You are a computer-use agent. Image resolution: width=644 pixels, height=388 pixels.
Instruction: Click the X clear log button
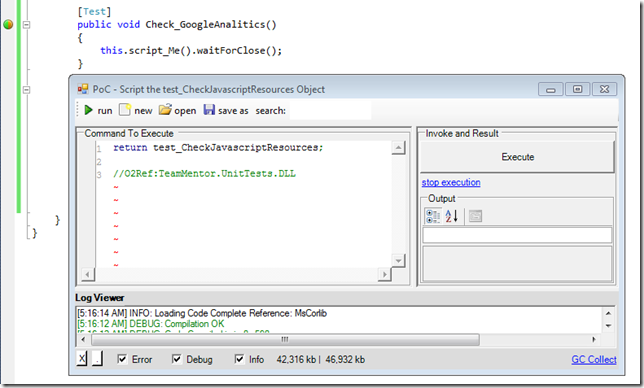[82, 359]
